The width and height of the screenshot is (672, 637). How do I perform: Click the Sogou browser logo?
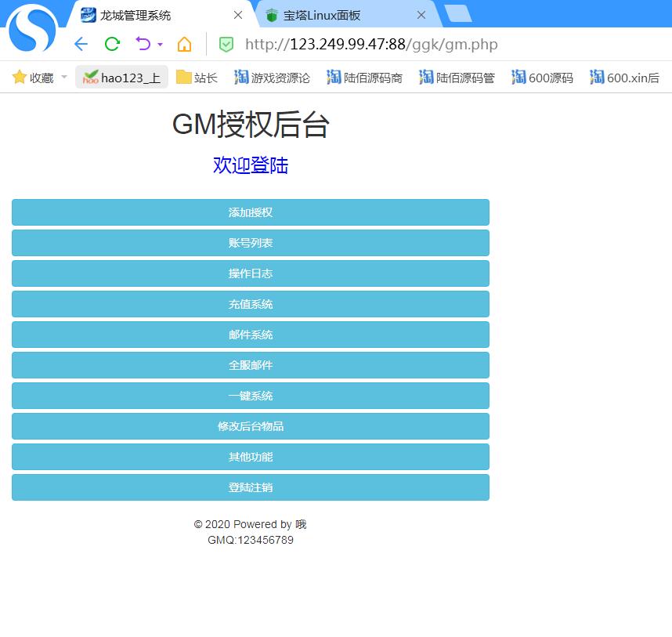point(34,28)
